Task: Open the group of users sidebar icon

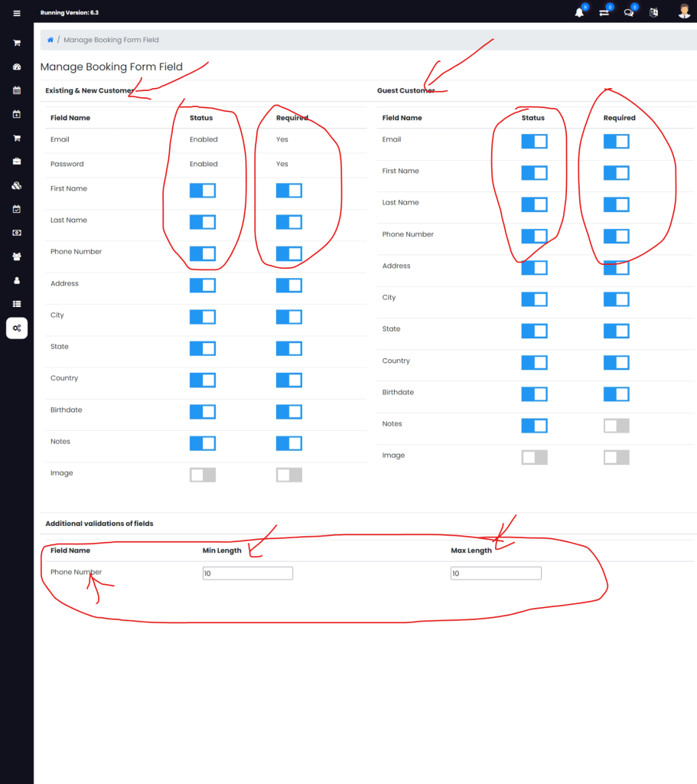Action: pos(17,256)
